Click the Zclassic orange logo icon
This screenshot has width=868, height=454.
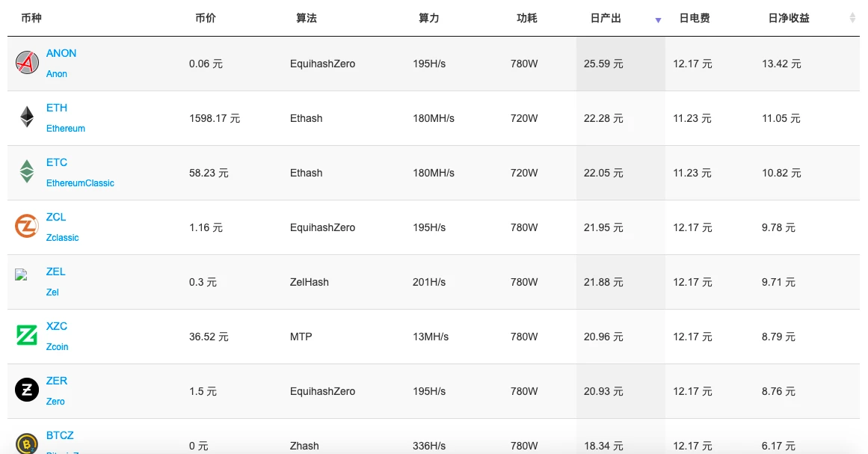(27, 227)
